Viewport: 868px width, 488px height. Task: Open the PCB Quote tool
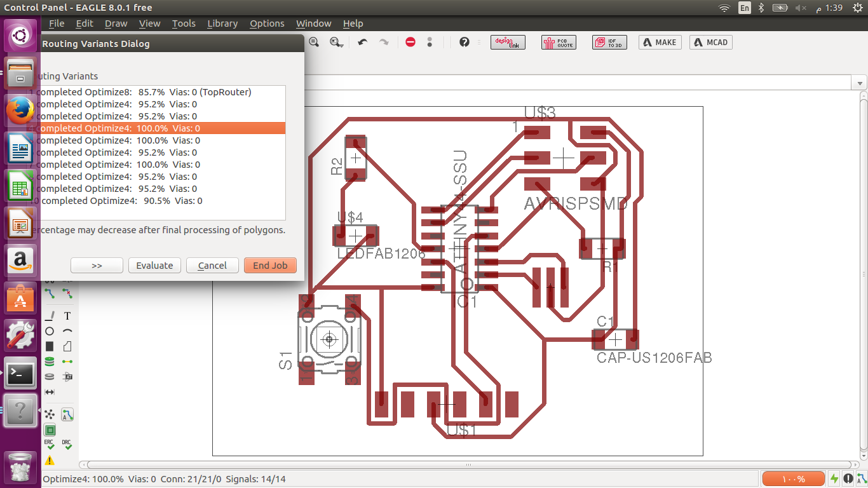click(558, 43)
